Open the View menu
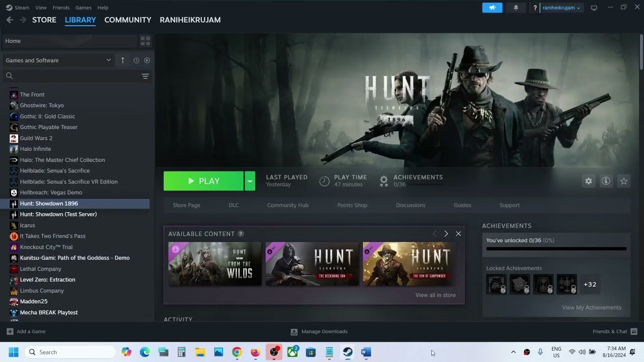This screenshot has height=362, width=644. click(41, 8)
